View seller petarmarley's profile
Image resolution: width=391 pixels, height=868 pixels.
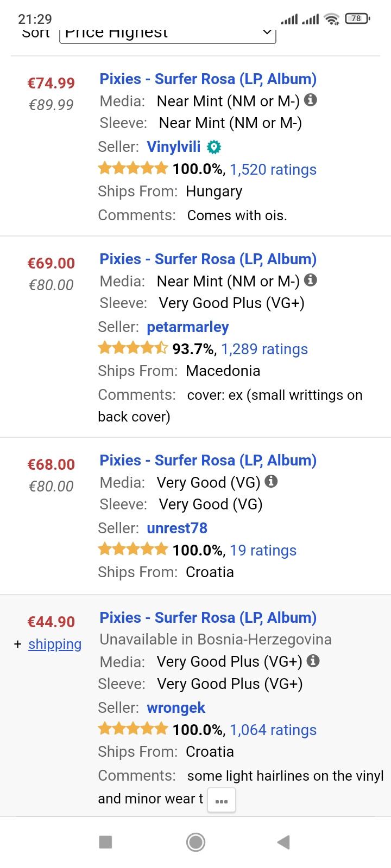click(x=187, y=327)
